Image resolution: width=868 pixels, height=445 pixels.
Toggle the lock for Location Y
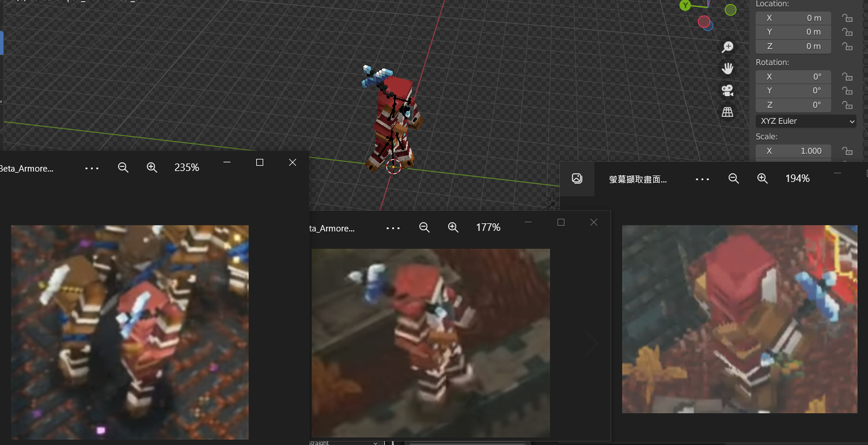(x=847, y=32)
